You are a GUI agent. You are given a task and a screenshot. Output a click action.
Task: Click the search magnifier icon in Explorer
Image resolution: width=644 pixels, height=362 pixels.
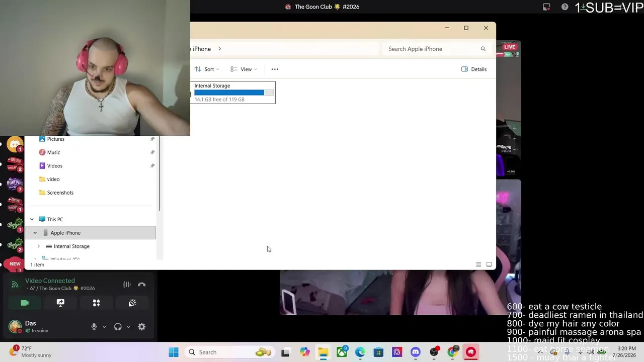[483, 49]
